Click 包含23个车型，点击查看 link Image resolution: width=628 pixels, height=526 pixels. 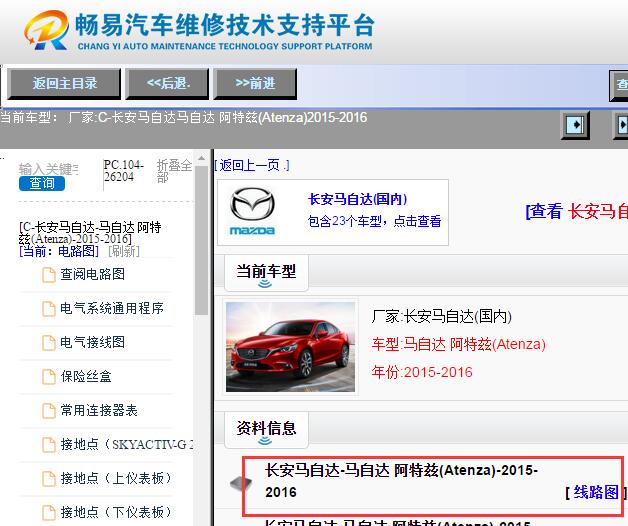tap(374, 221)
